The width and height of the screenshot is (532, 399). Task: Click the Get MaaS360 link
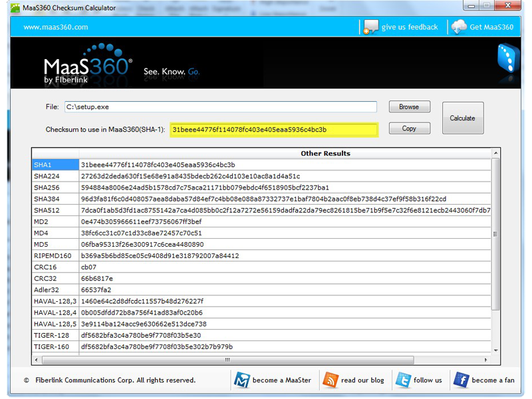(x=491, y=27)
